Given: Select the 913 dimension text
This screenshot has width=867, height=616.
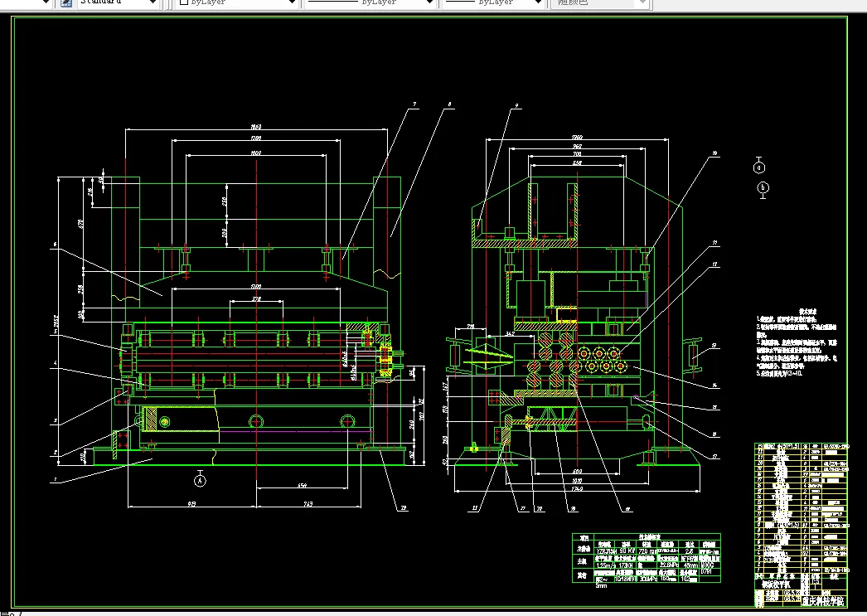Looking at the screenshot, I should tap(191, 504).
